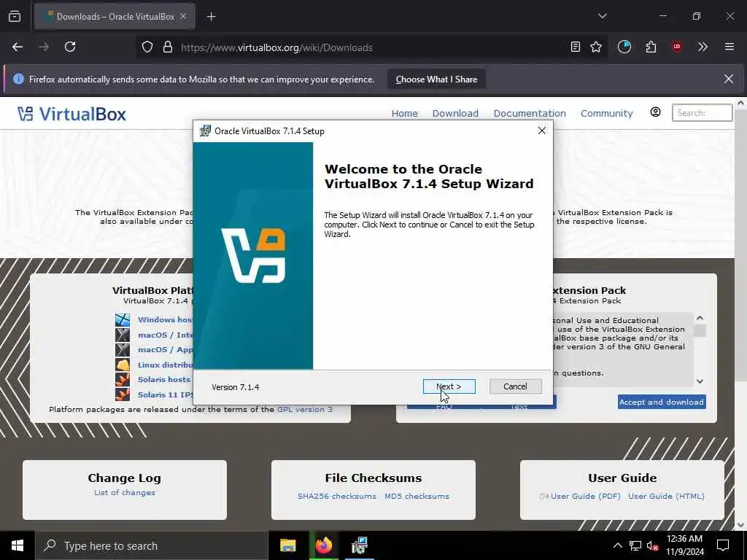
Task: Toggle Reader View icon in address bar
Action: [576, 47]
